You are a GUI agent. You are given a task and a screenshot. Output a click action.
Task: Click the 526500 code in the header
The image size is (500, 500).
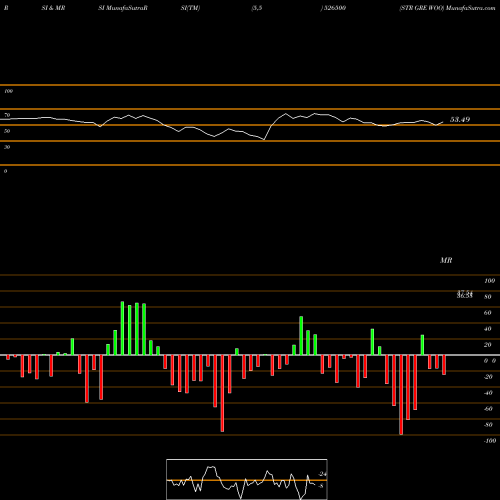[334, 8]
